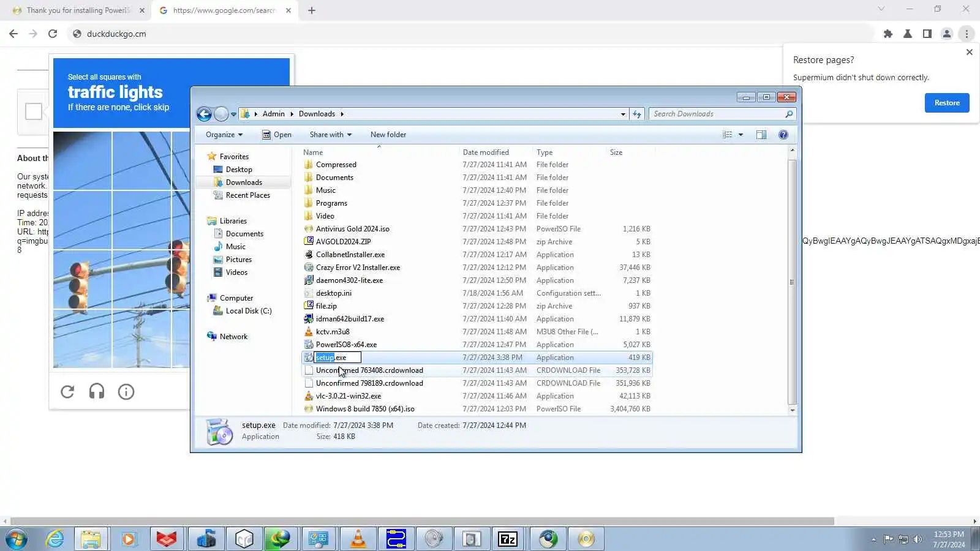Toggle the preview pane

click(761, 135)
